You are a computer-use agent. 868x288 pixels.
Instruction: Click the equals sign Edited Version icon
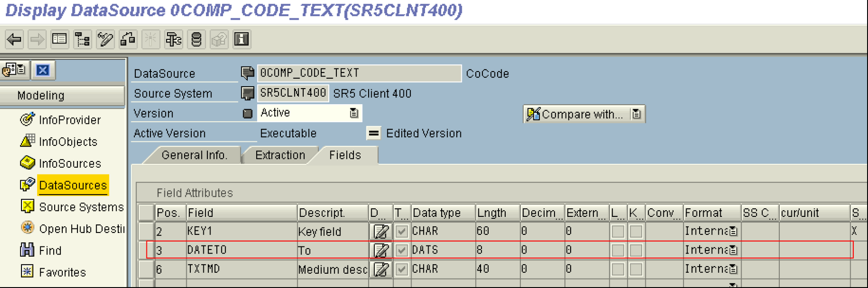374,133
